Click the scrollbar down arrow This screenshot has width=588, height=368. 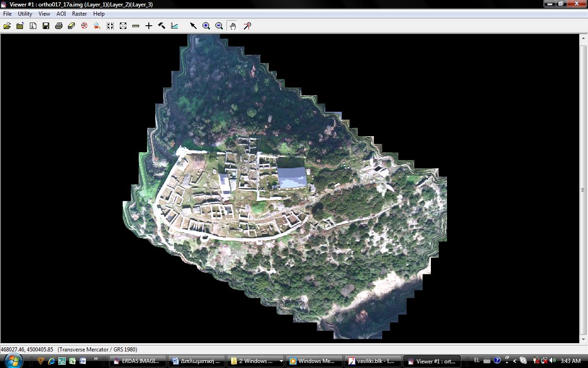tap(583, 339)
